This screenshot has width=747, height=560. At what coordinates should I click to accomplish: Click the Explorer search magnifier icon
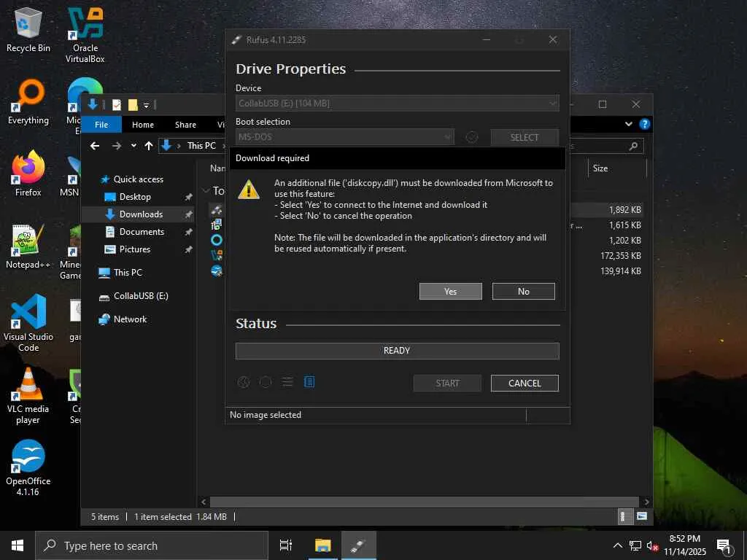tap(633, 146)
